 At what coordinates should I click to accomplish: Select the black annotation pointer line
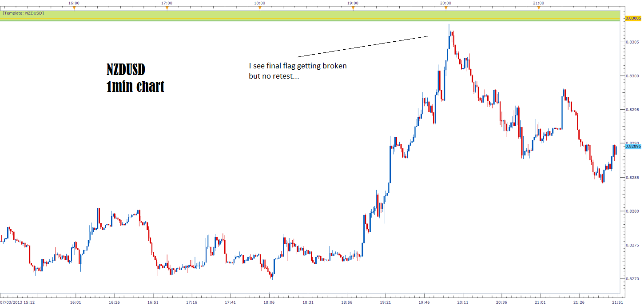coord(362,46)
